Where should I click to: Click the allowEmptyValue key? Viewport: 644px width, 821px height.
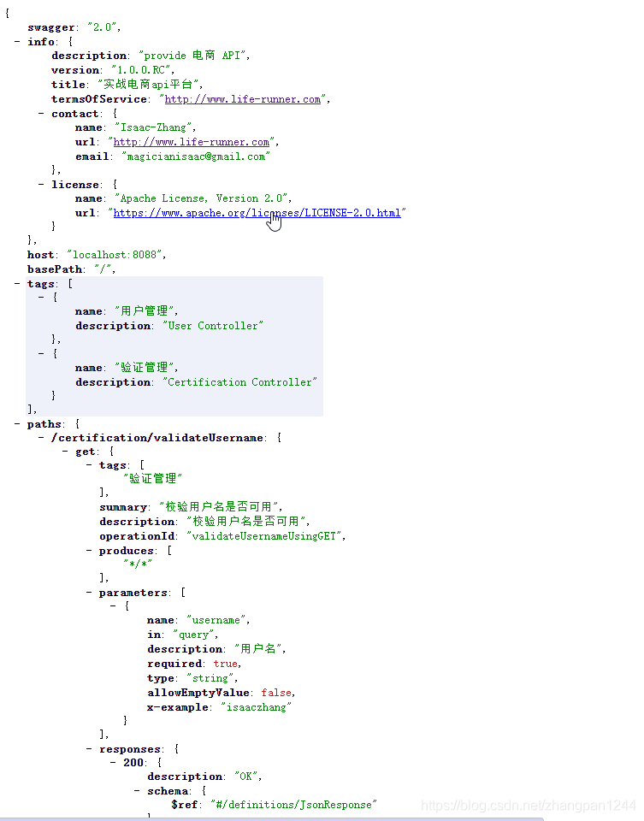click(x=198, y=693)
